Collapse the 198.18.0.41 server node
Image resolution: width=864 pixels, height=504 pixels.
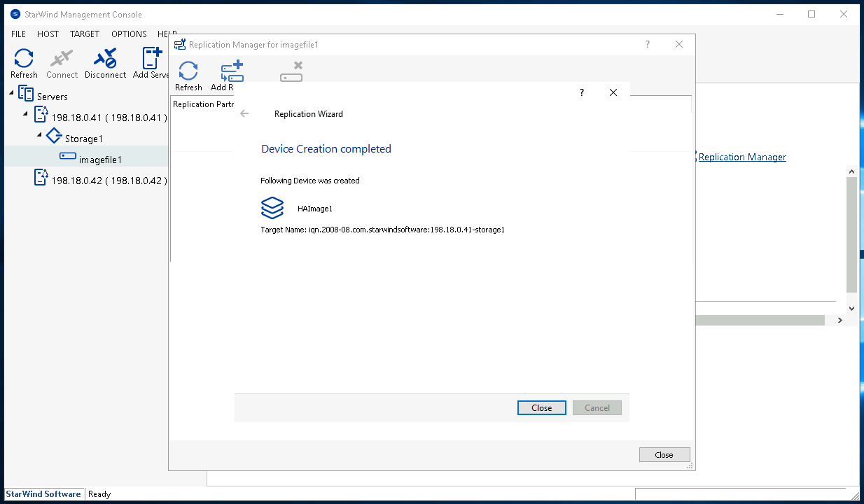tap(26, 113)
